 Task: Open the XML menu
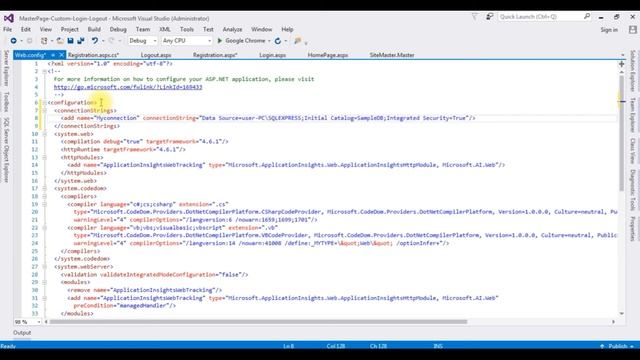[x=164, y=29]
